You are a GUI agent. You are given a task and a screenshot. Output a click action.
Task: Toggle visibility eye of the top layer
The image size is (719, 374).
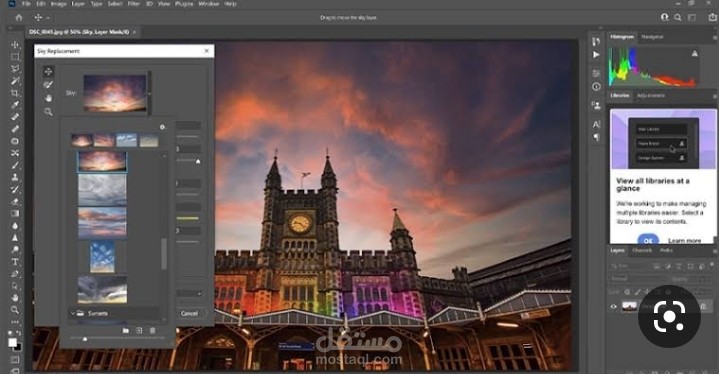coord(614,307)
